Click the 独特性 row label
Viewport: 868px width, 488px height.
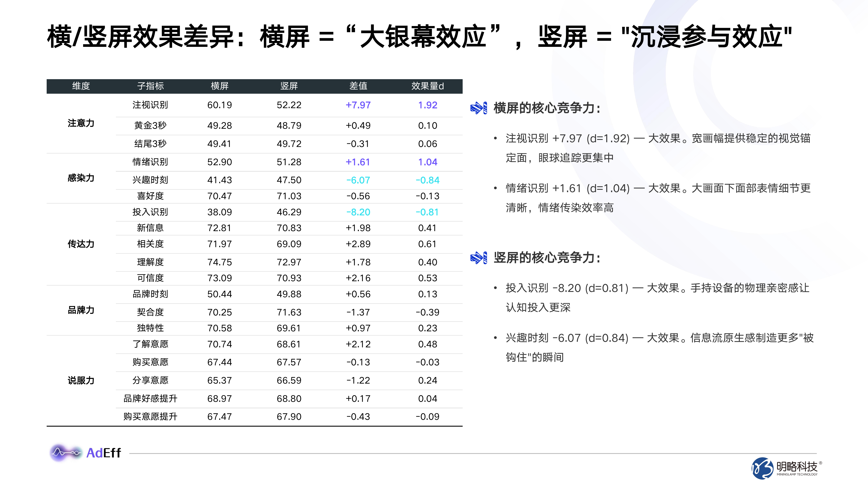(150, 328)
